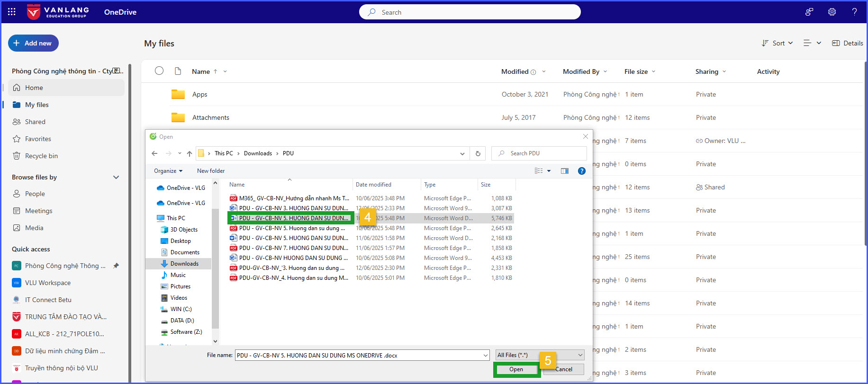
Task: Browse files by People
Action: point(66,194)
